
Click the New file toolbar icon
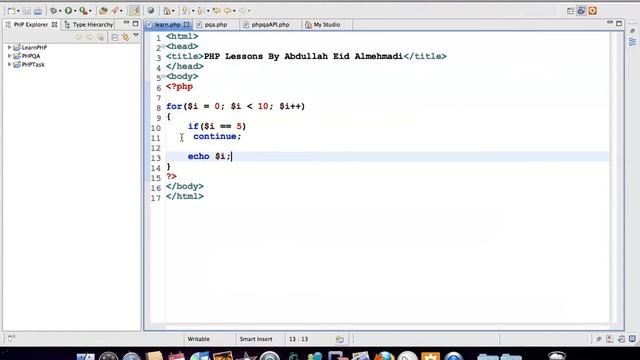(x=11, y=11)
